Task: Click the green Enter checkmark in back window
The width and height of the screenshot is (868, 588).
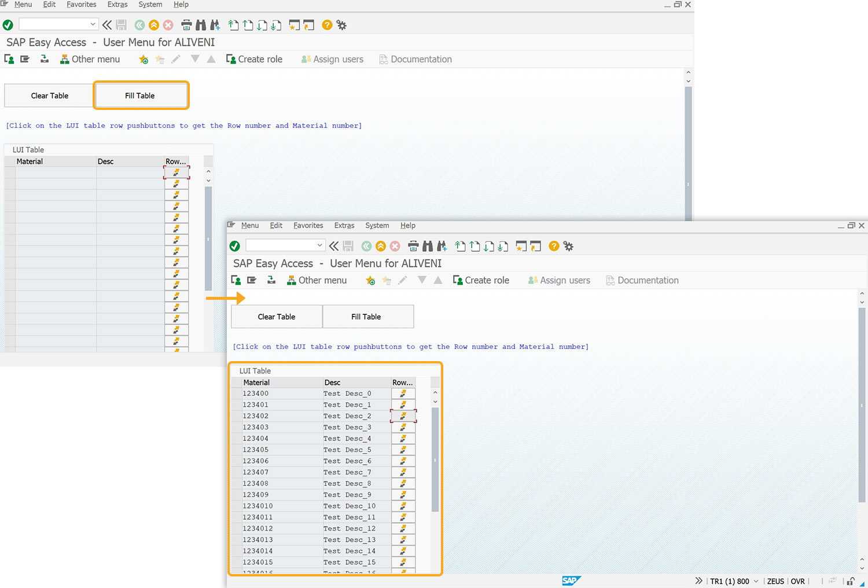Action: click(8, 25)
